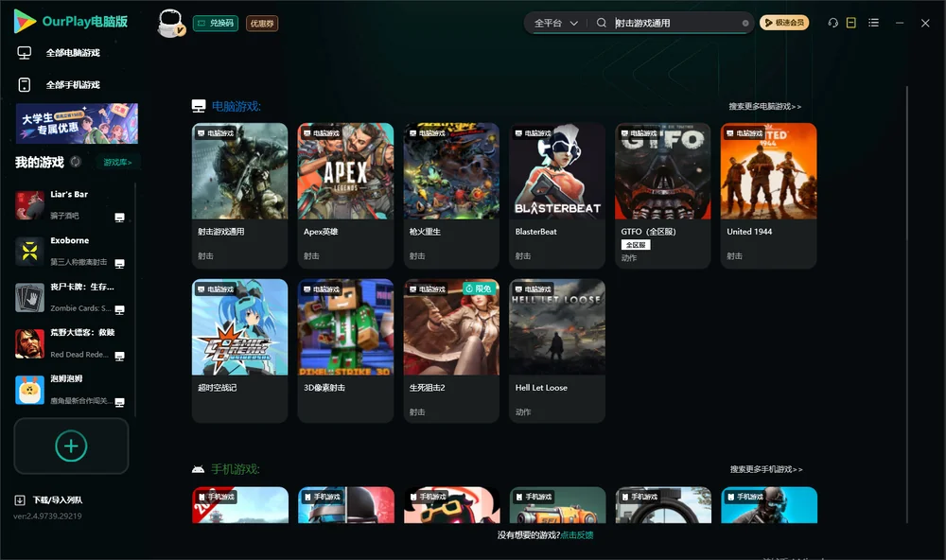946x560 pixels.
Task: Refresh my games list icon
Action: [x=76, y=162]
